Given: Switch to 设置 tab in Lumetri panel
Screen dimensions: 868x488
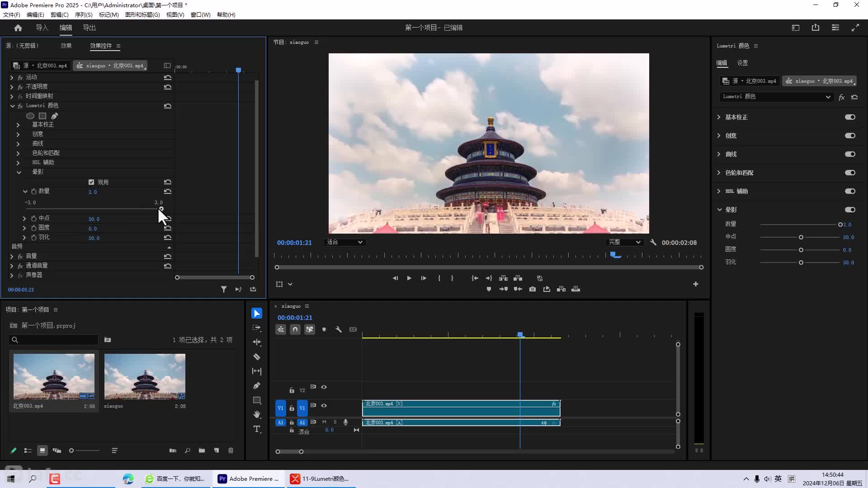Looking at the screenshot, I should tap(742, 63).
